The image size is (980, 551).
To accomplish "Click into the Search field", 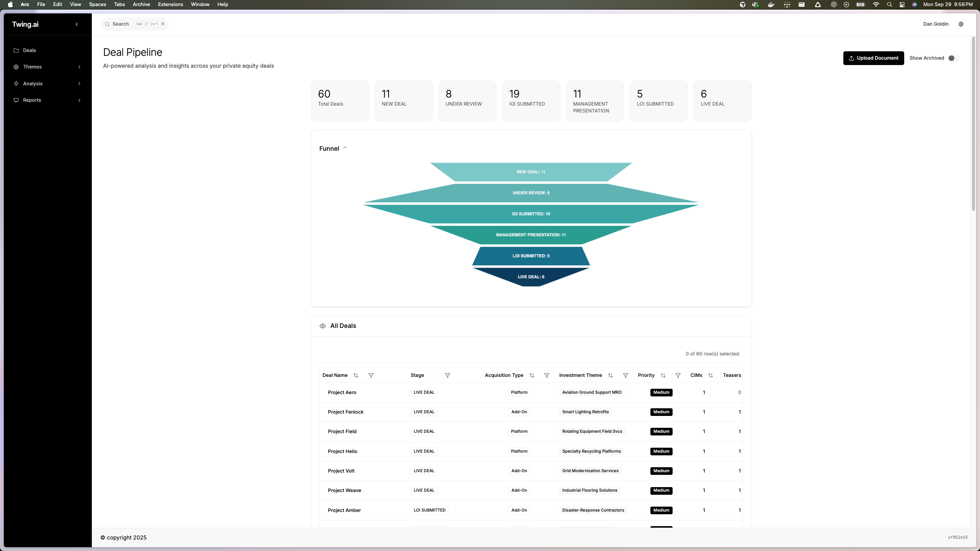I will [121, 24].
